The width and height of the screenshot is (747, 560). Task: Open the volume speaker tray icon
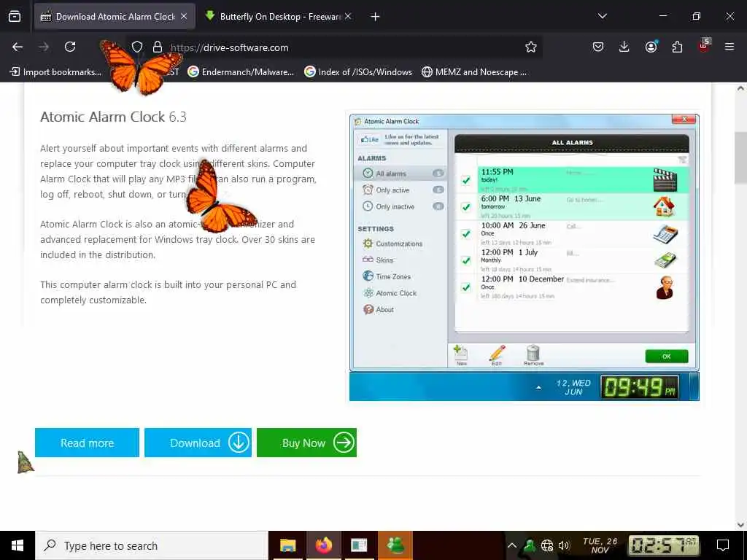coord(564,545)
